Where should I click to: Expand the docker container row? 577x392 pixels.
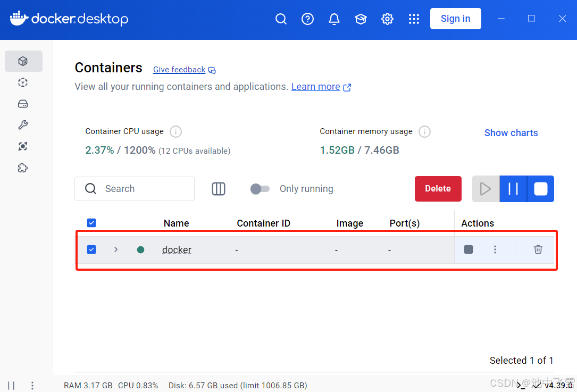(116, 249)
